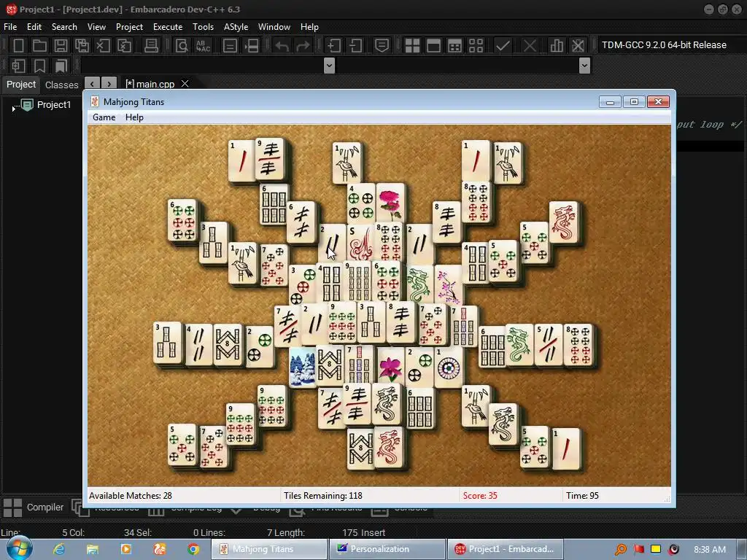
Task: Switch to the main.cpp editor tab
Action: [150, 84]
